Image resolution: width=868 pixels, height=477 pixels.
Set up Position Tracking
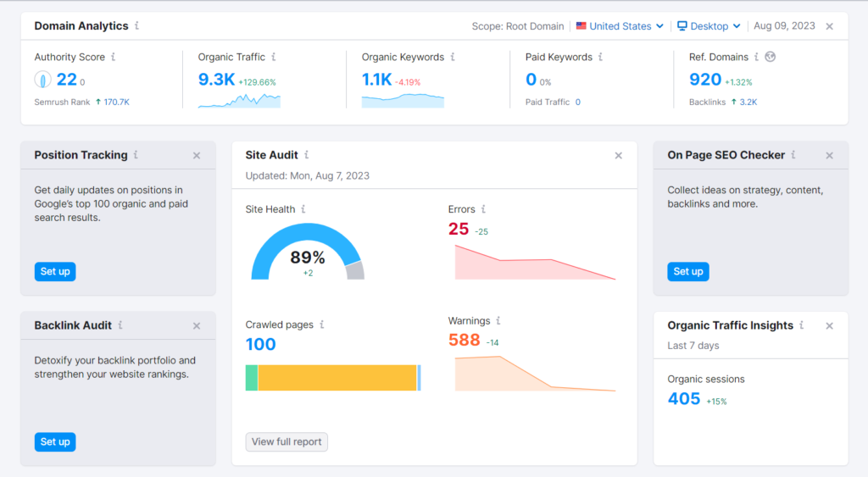pyautogui.click(x=55, y=271)
